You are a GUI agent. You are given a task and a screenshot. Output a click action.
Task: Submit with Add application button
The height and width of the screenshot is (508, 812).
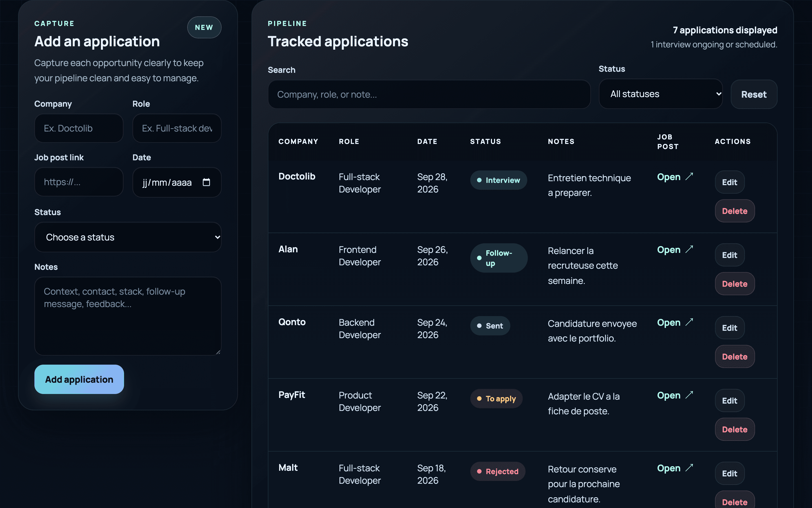coord(79,379)
